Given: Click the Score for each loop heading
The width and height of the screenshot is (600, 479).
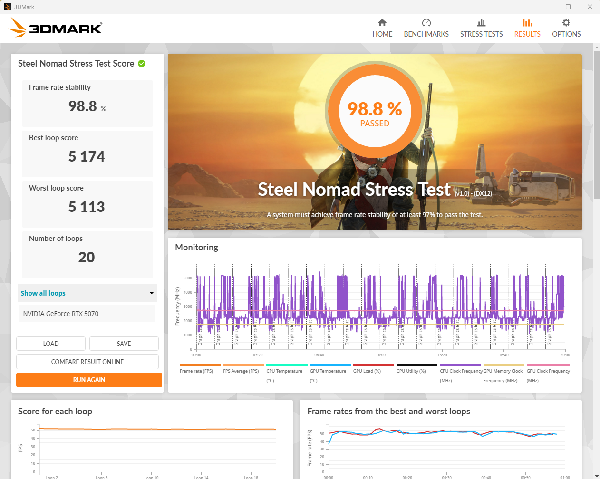Looking at the screenshot, I should click(x=55, y=411).
